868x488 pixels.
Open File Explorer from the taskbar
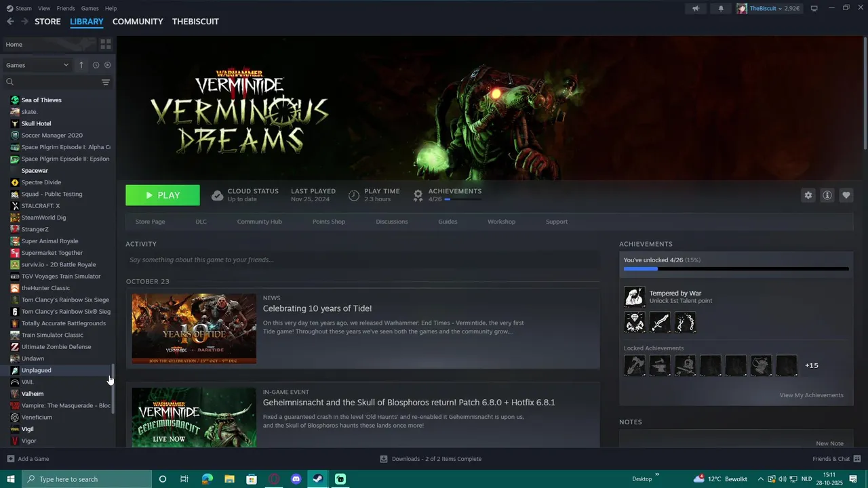pyautogui.click(x=229, y=479)
